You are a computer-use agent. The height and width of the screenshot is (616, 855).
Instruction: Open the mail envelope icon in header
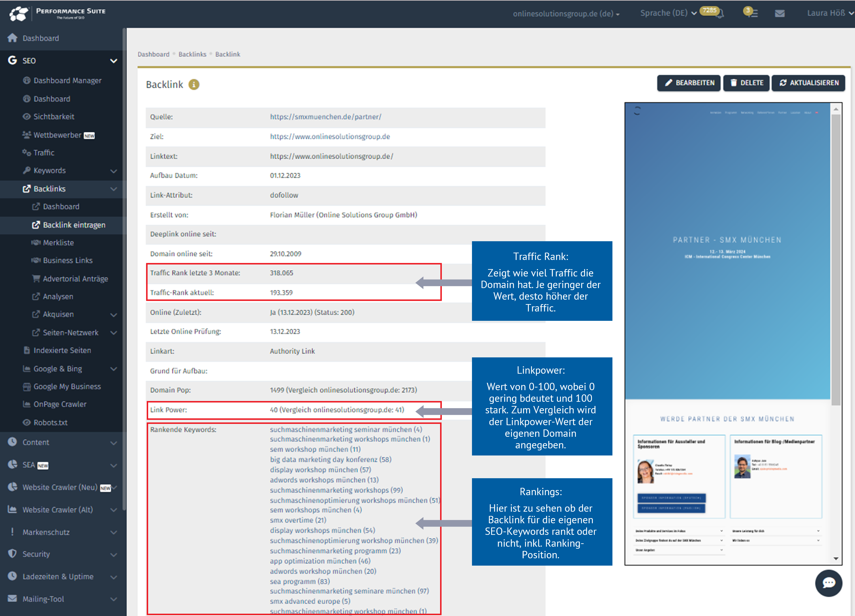pos(780,14)
